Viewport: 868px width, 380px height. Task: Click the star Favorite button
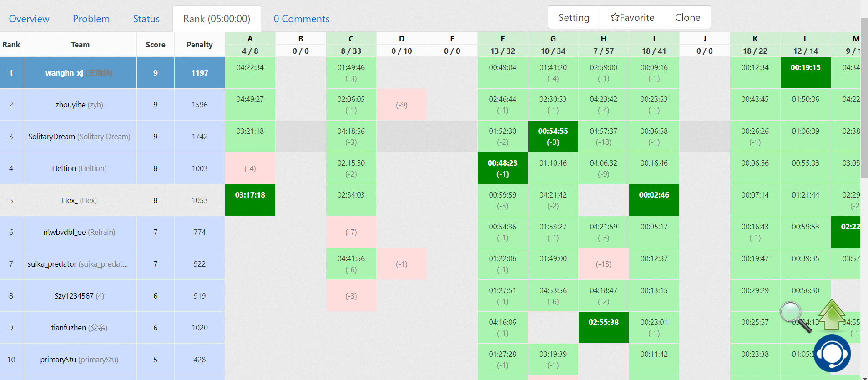click(x=632, y=18)
